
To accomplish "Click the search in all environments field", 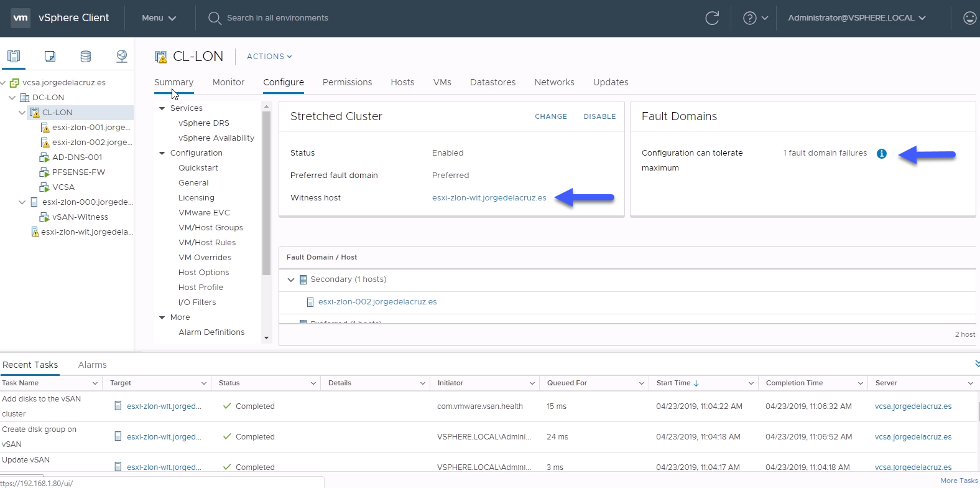I will (x=277, y=18).
